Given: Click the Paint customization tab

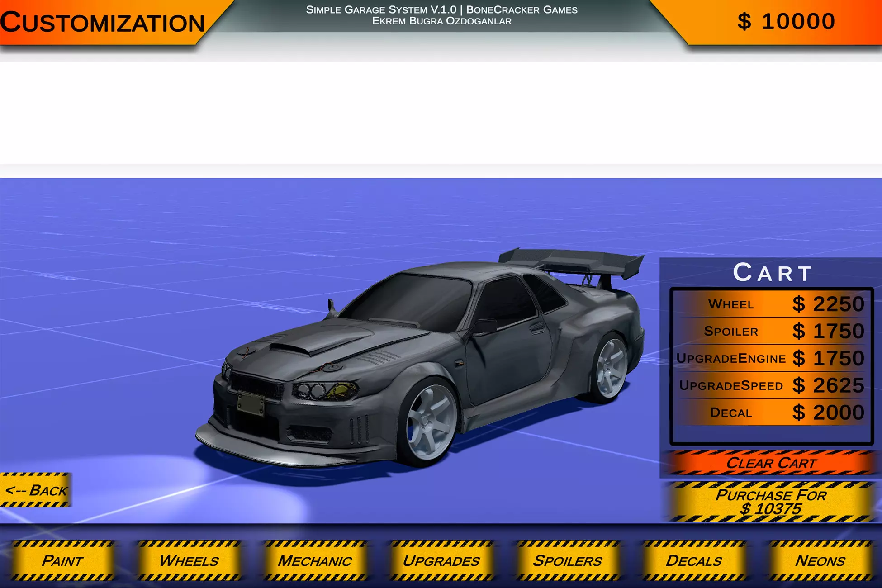Looking at the screenshot, I should 63,565.
